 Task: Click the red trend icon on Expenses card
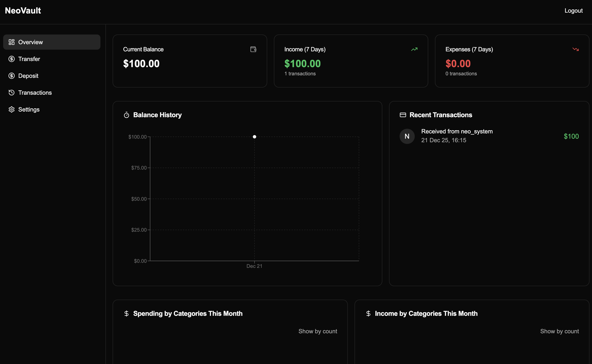(576, 49)
